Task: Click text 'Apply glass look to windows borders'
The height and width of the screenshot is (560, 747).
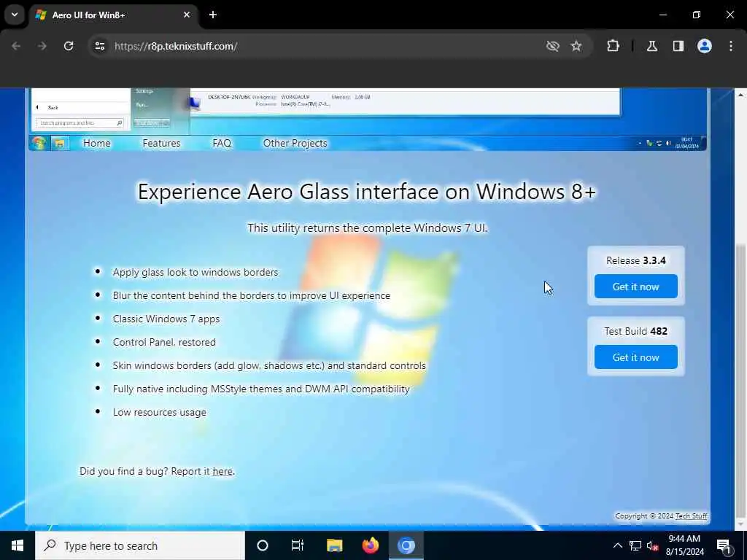Action: click(x=196, y=273)
